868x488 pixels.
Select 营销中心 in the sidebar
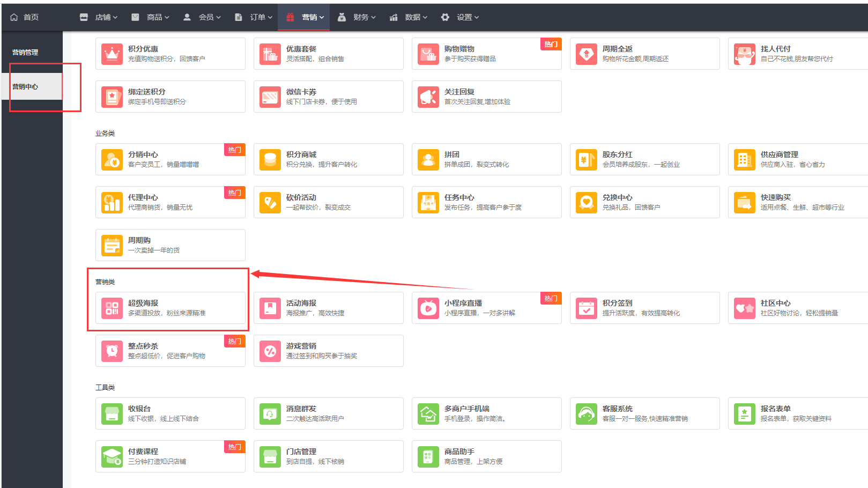[32, 86]
